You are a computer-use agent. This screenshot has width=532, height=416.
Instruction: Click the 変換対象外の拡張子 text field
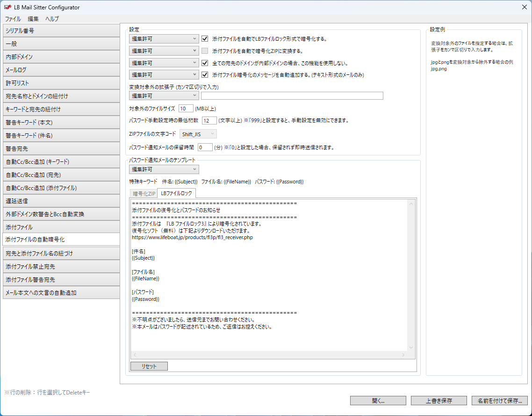click(x=292, y=96)
